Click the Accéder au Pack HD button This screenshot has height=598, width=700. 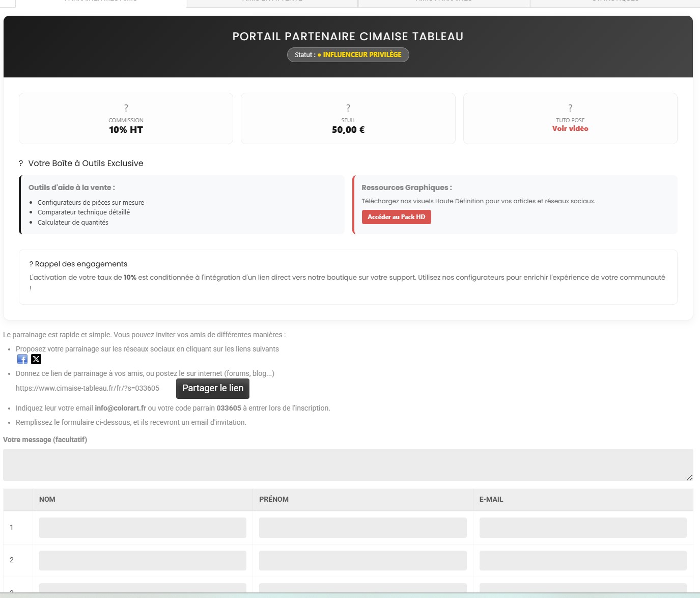pyautogui.click(x=397, y=217)
